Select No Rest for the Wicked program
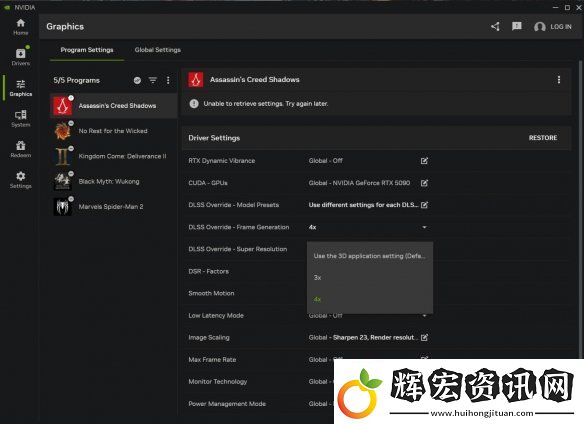 coord(114,131)
